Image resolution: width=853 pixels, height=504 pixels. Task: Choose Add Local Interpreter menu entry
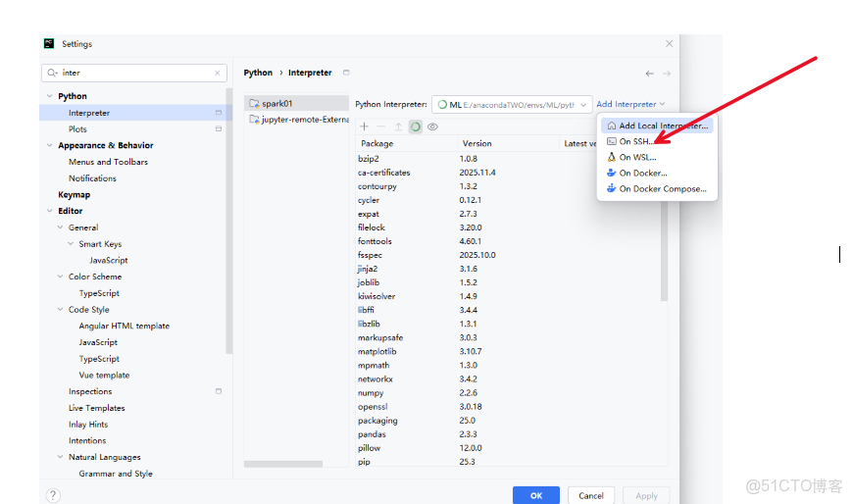(x=657, y=126)
